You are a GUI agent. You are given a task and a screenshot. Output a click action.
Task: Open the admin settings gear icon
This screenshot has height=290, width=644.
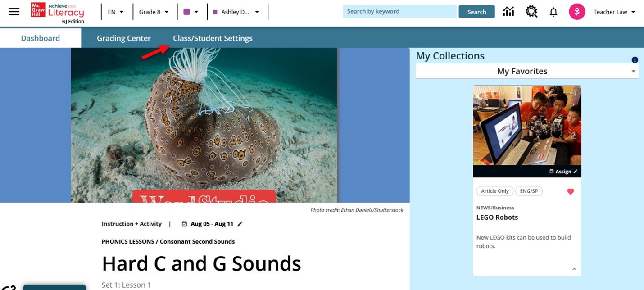click(x=531, y=11)
